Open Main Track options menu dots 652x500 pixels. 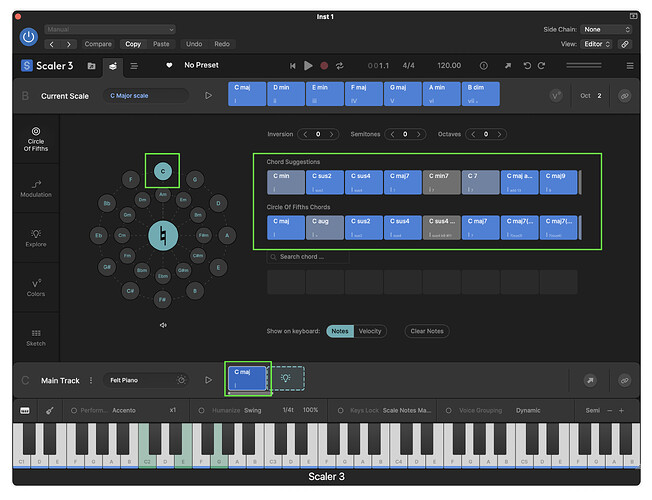pos(91,380)
